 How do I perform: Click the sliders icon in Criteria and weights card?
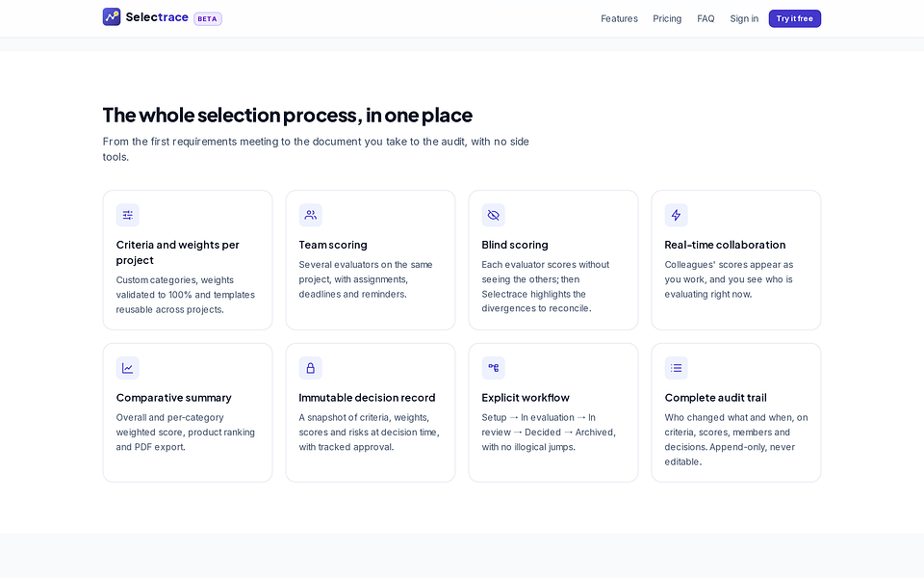pyautogui.click(x=127, y=215)
